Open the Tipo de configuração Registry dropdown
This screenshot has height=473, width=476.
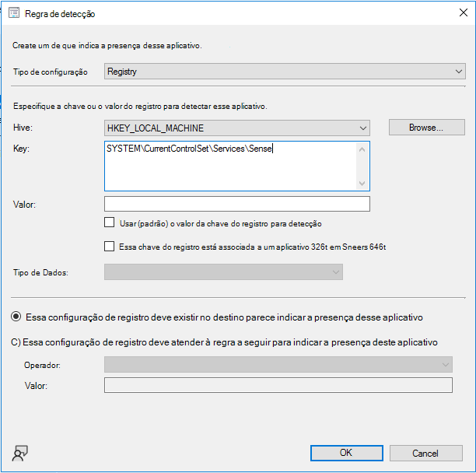point(285,72)
